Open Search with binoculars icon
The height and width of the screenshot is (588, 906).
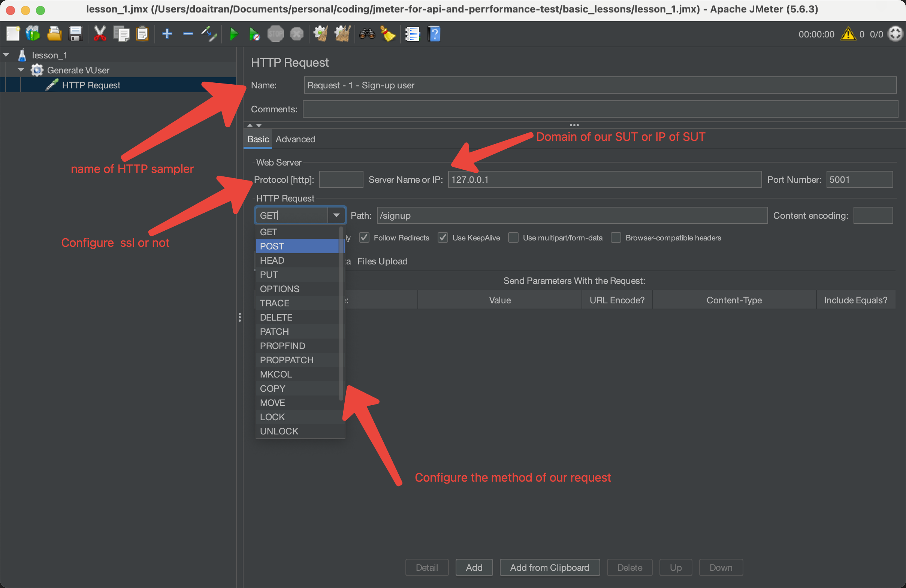click(367, 34)
